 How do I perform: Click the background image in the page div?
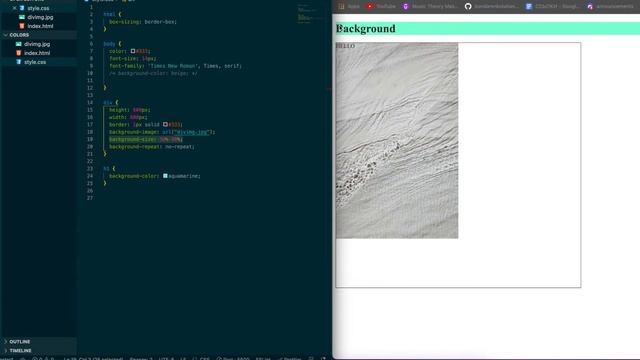(397, 140)
